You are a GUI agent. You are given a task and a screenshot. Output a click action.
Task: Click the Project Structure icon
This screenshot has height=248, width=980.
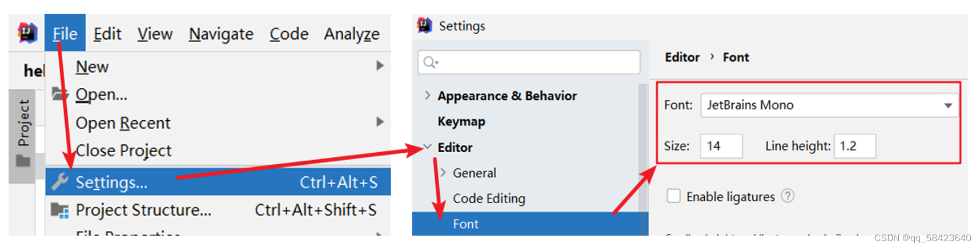59,210
